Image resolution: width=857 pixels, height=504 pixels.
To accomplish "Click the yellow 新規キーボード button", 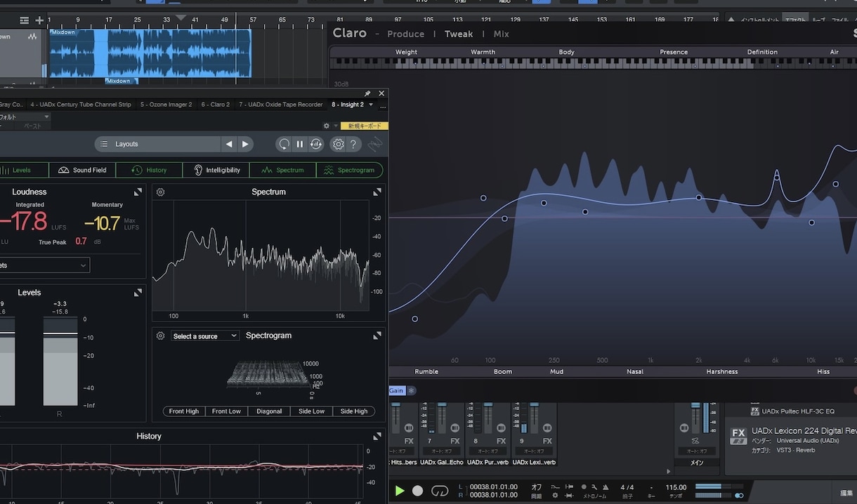I will (x=365, y=126).
